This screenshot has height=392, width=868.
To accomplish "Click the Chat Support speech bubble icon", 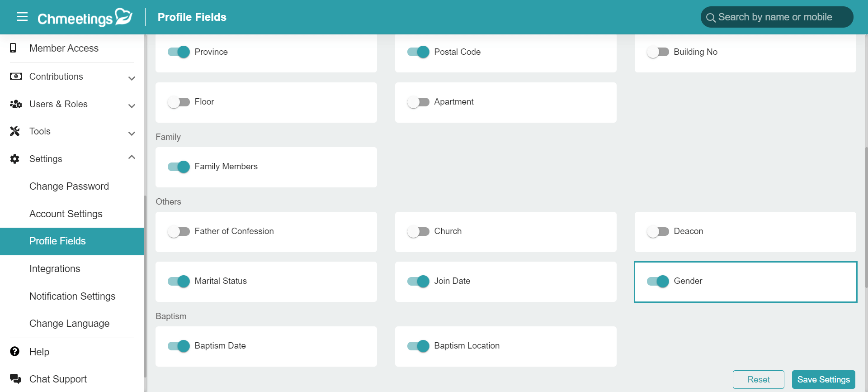I will point(15,379).
